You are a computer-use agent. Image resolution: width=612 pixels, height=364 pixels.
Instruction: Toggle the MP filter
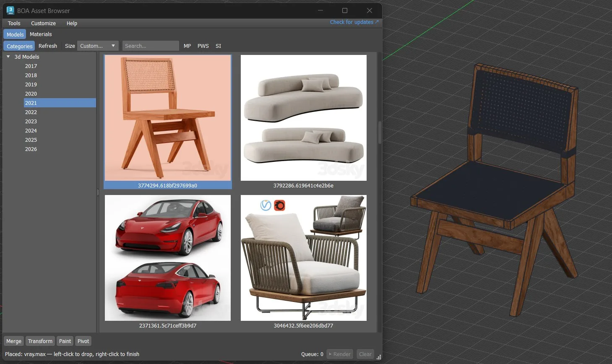point(188,46)
